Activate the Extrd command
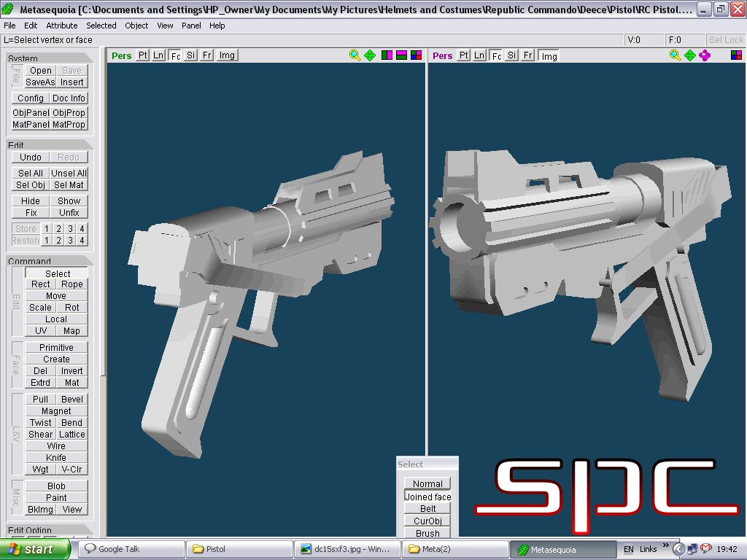Viewport: 747px width, 560px height. click(x=40, y=382)
